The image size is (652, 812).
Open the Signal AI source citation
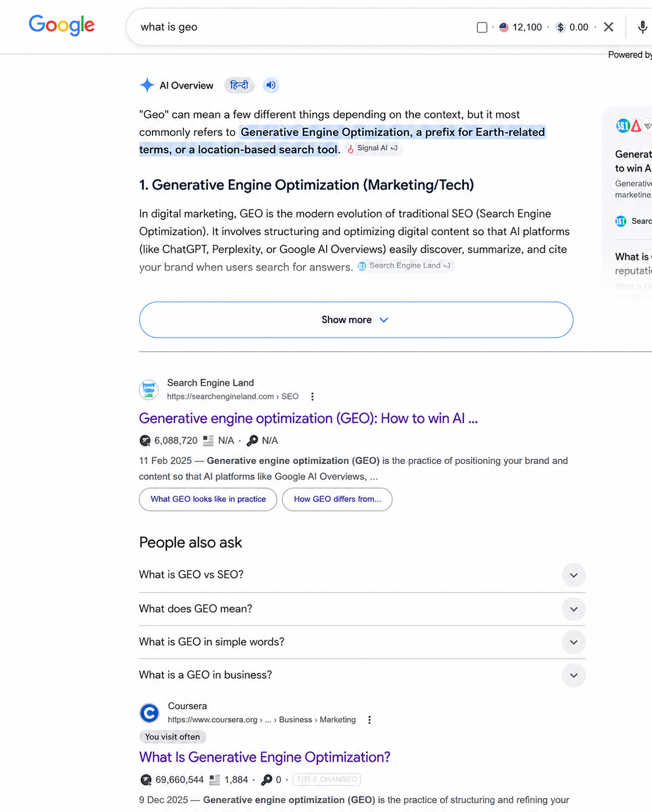click(x=373, y=149)
